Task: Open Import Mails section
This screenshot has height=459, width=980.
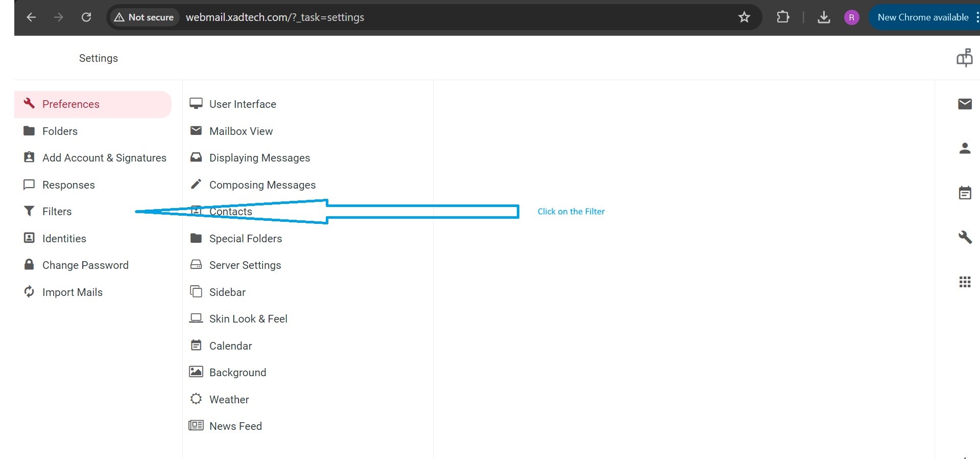Action: 72,292
